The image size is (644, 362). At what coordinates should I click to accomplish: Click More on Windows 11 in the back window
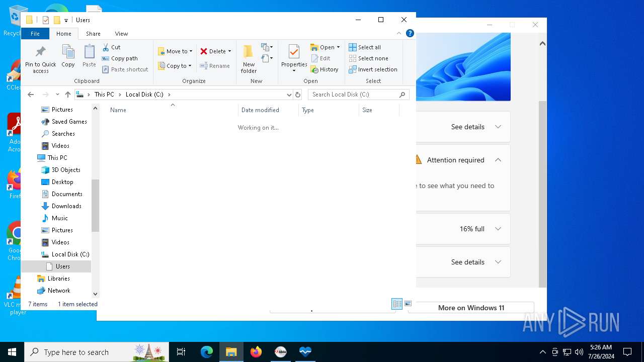pos(471,308)
